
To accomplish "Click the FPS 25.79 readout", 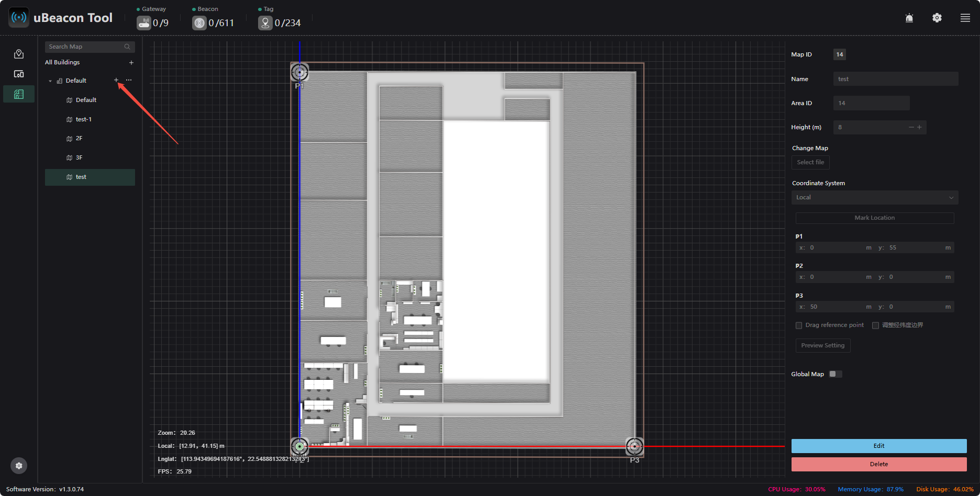I will (175, 471).
